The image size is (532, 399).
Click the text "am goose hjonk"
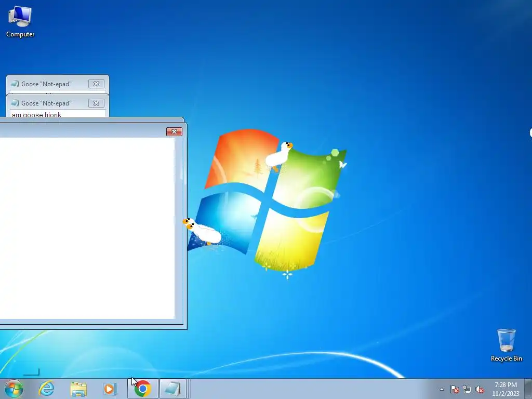tap(36, 115)
